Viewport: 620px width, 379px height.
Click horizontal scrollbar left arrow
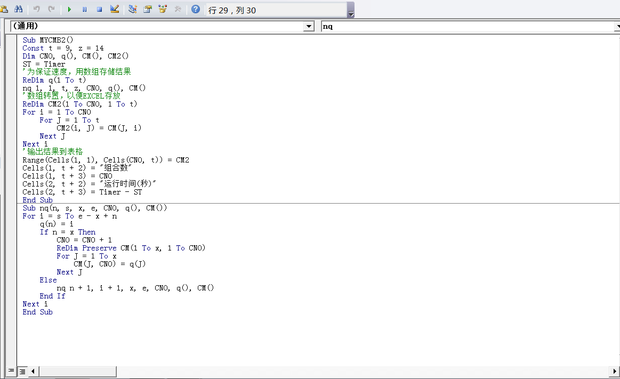point(33,371)
